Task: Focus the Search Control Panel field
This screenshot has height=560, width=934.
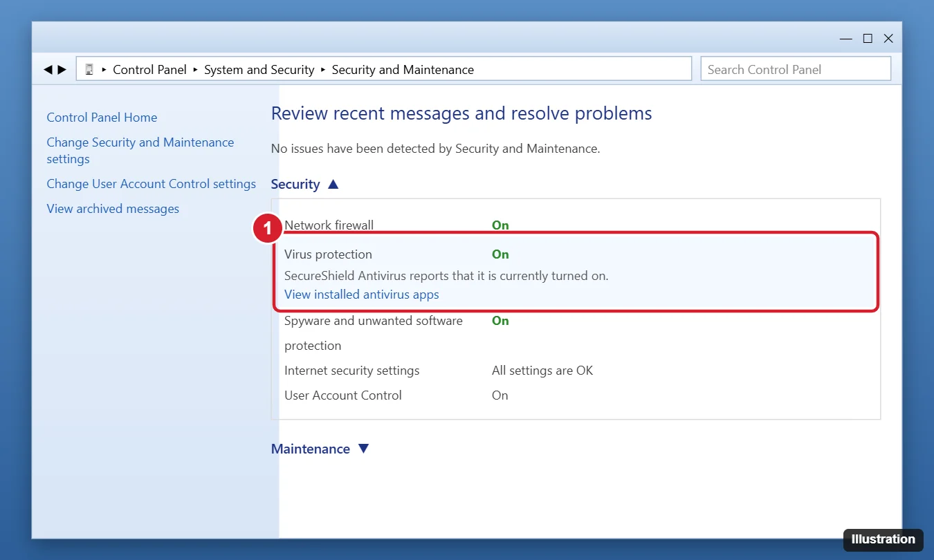Action: 796,69
